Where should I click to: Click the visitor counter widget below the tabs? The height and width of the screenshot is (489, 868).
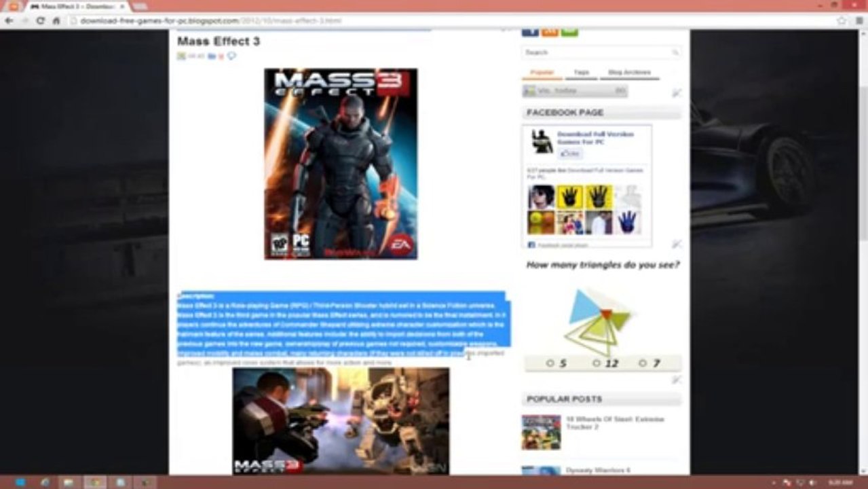click(x=575, y=91)
